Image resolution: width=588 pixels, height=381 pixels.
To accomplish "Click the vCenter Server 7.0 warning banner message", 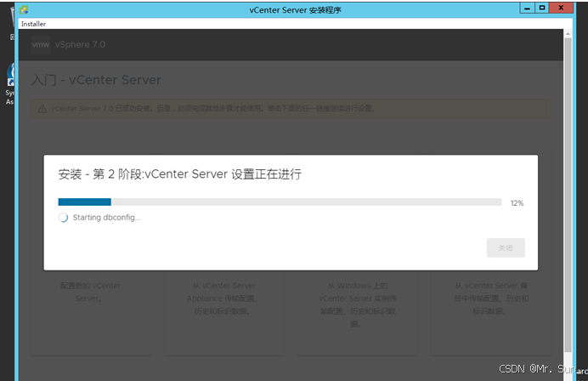I will [213, 109].
